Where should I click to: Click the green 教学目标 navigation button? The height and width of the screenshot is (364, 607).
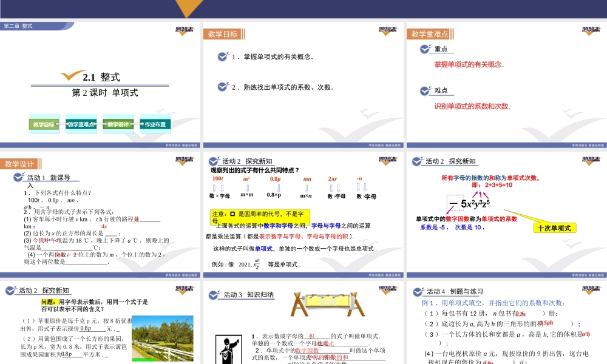pos(44,124)
